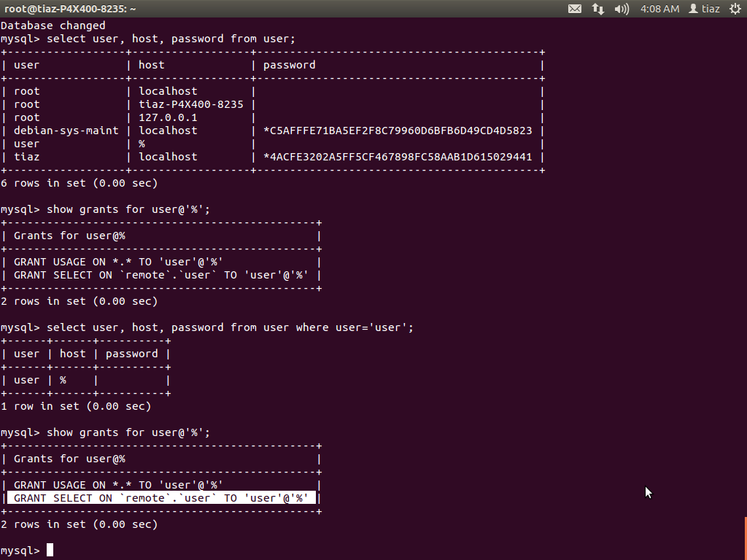Click the 4:08 AM clock
The height and width of the screenshot is (560, 747).
pos(659,9)
